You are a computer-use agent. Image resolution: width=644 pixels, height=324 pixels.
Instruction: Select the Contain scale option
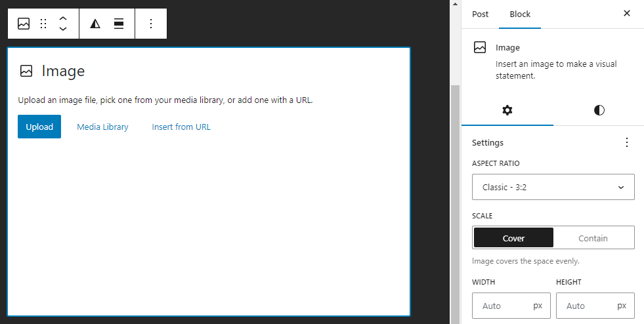coord(593,238)
